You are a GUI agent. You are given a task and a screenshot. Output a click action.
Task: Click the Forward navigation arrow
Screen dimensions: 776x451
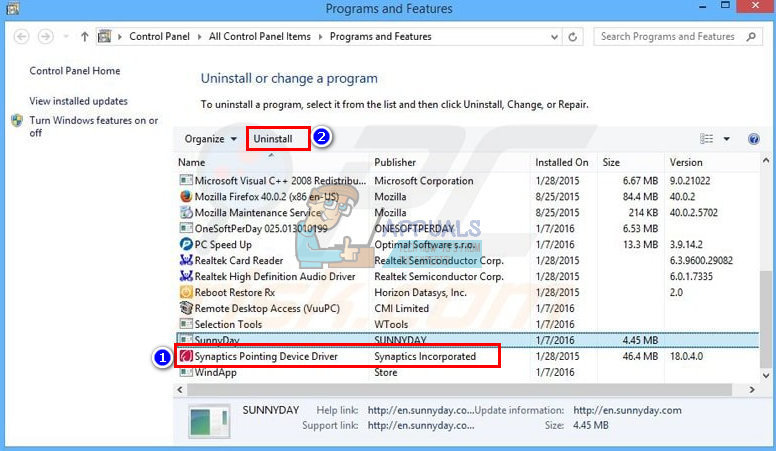46,37
